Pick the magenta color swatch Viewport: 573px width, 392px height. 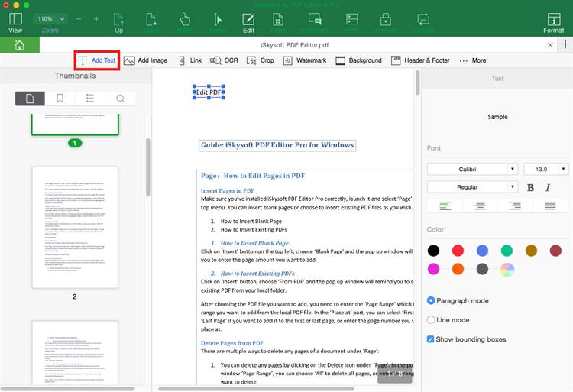433,269
